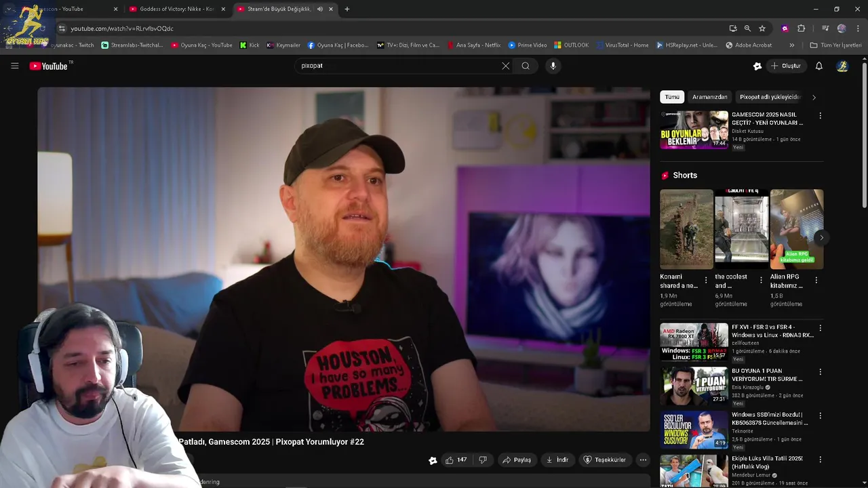The image size is (868, 488).
Task: Switch to the Goddess of Victory: Nikke tab
Action: click(x=176, y=9)
